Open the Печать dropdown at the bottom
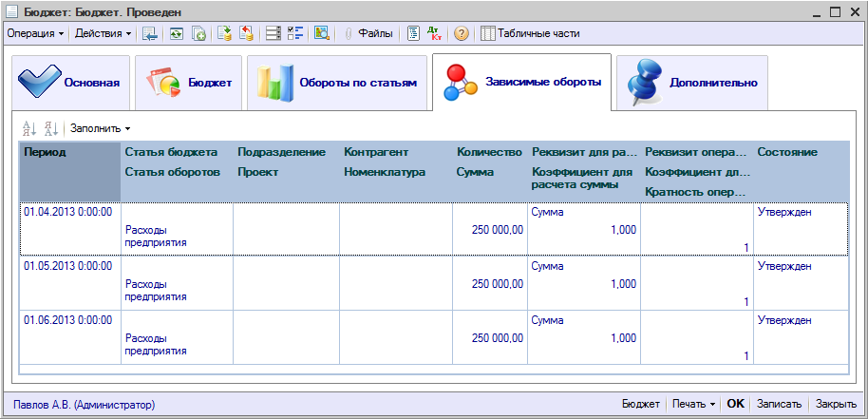The image size is (868, 419). click(x=693, y=404)
